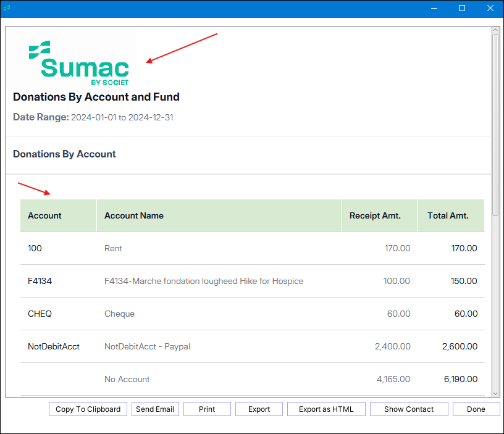Close the report window

(x=490, y=9)
